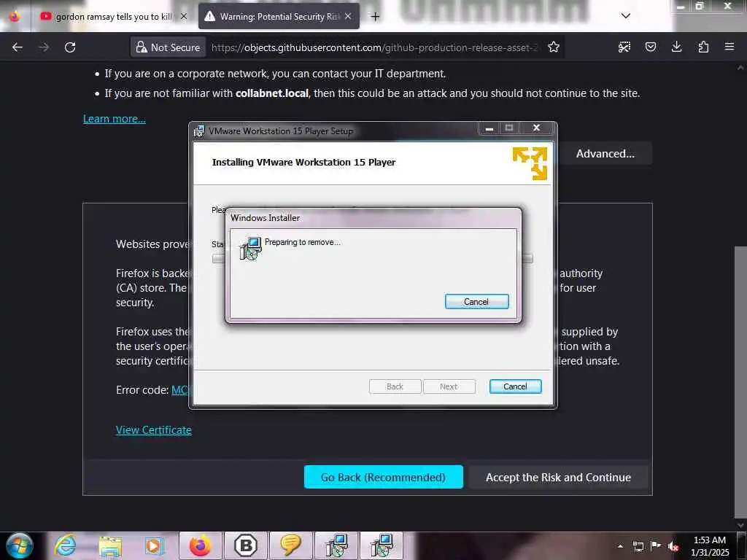
Task: Switch to the gordon ramsay YouTube tab
Action: pyautogui.click(x=113, y=17)
